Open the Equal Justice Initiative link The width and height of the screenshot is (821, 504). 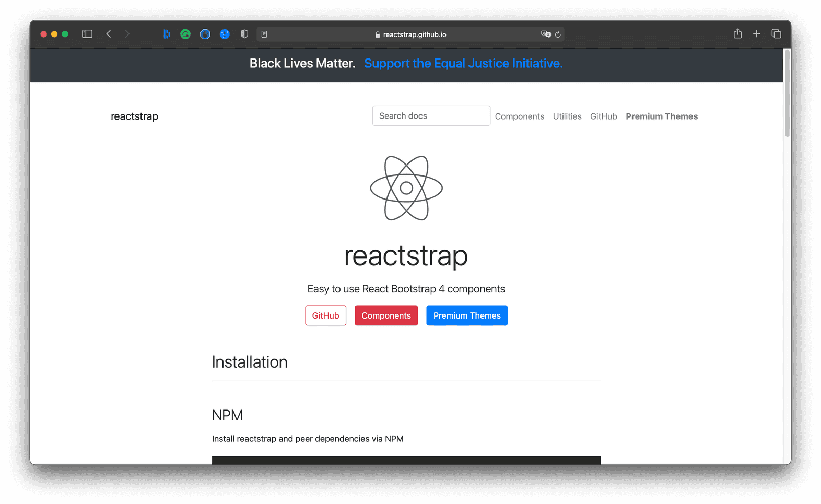click(x=463, y=63)
